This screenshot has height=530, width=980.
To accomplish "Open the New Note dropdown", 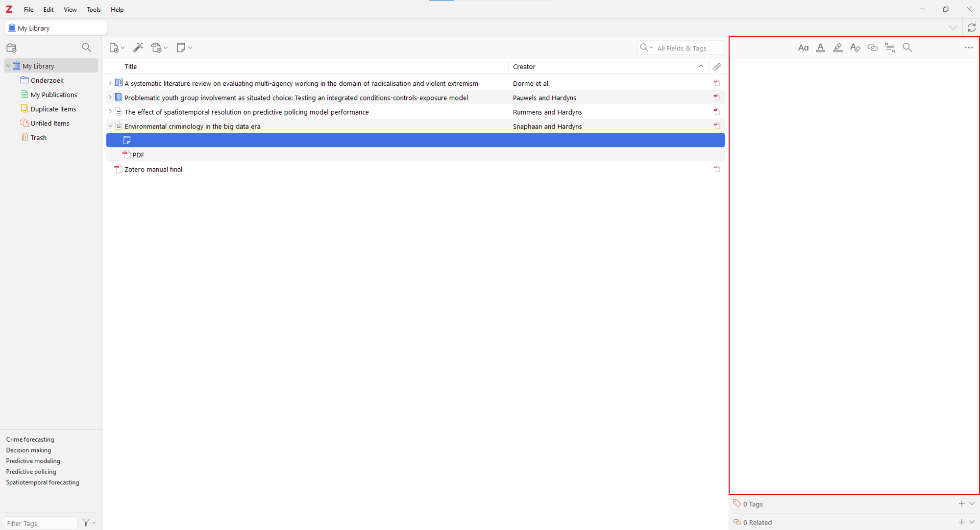I will pyautogui.click(x=184, y=48).
